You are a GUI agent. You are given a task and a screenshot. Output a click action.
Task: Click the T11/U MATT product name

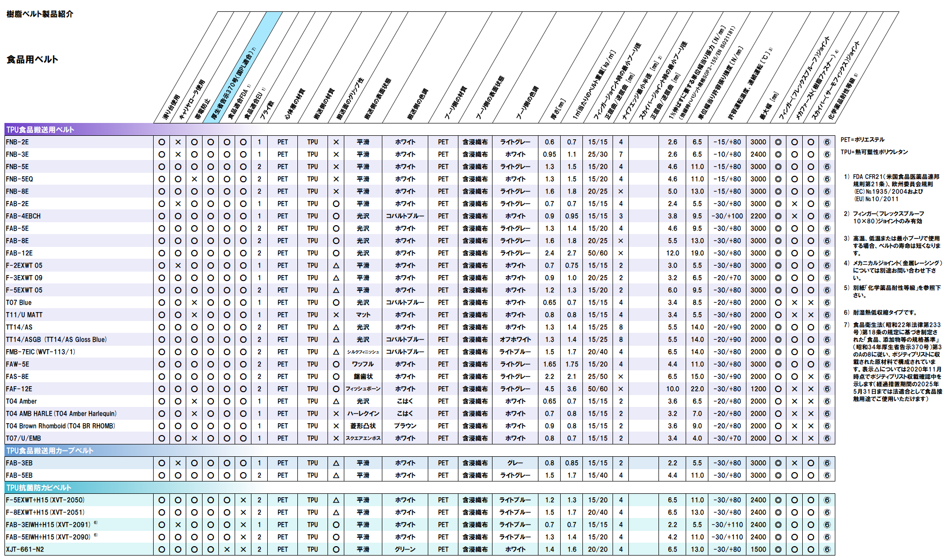pos(24,315)
